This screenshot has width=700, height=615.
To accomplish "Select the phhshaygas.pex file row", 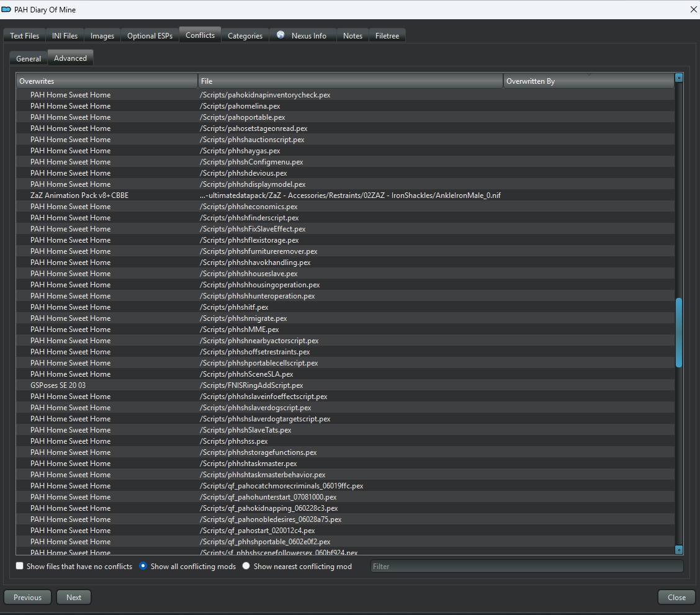I will [345, 150].
